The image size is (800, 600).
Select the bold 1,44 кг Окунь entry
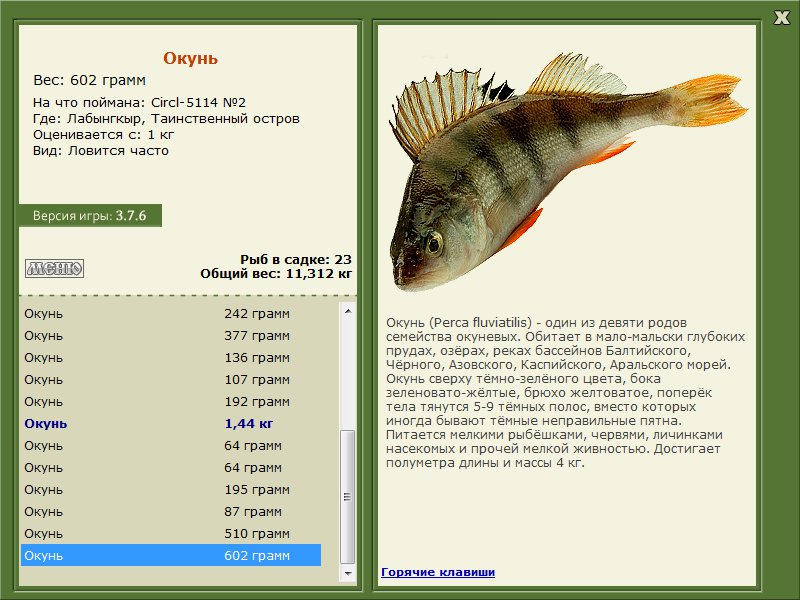coord(171,423)
